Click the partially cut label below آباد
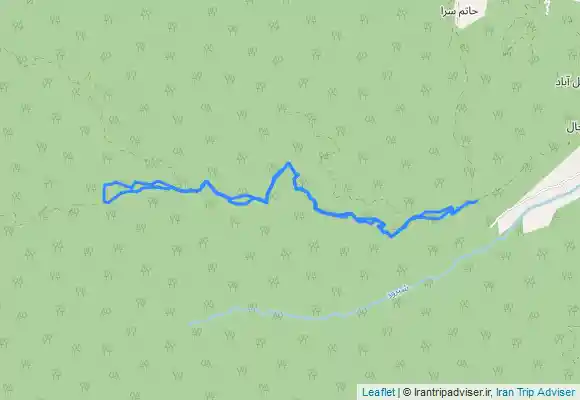The width and height of the screenshot is (580, 400). pos(573,128)
